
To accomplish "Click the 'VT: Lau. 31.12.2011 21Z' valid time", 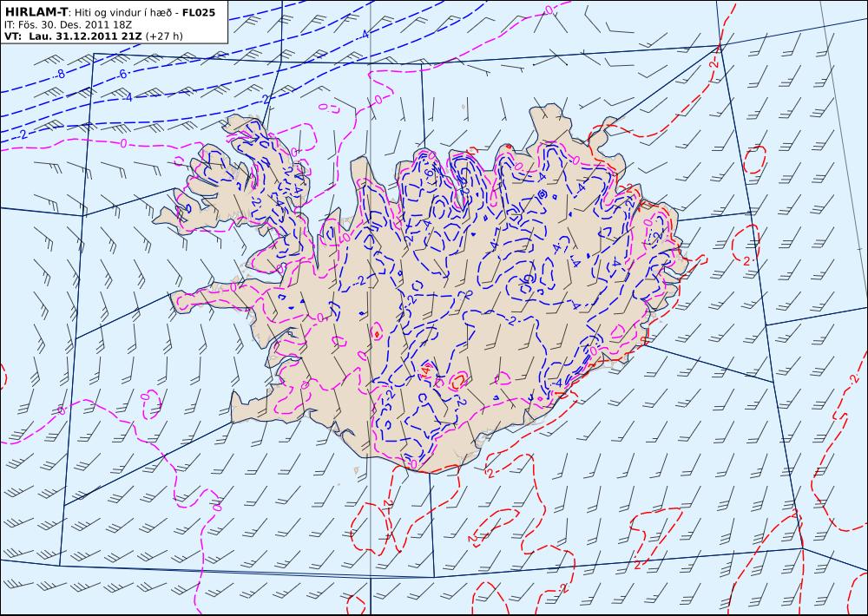I will 73,36.
